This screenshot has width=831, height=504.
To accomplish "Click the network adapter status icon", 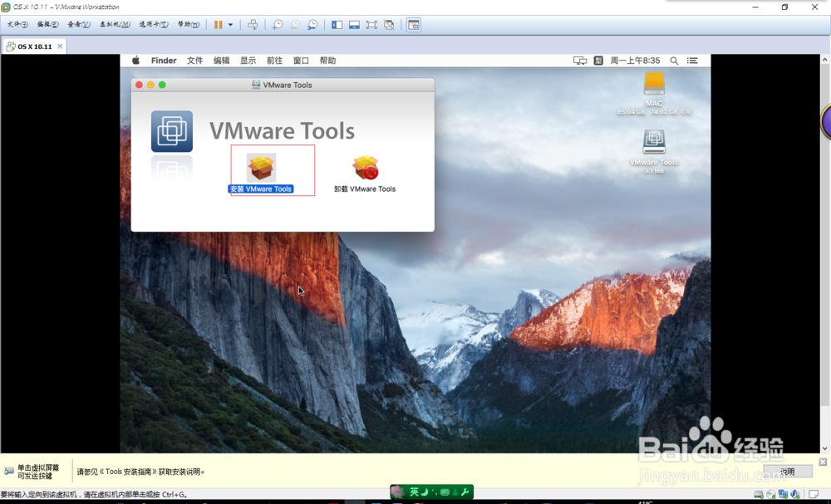I will (x=784, y=495).
